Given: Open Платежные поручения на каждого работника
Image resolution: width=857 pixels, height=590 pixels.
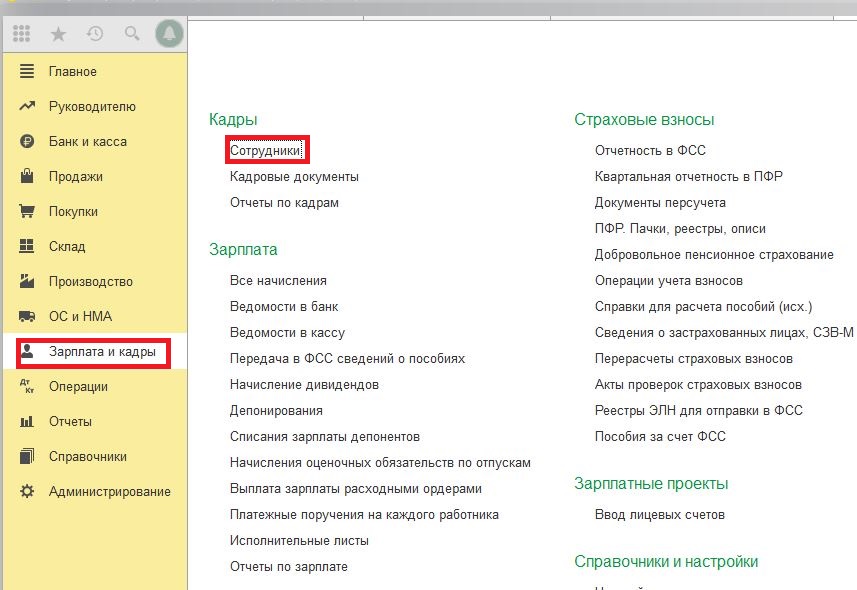Looking at the screenshot, I should [364, 515].
